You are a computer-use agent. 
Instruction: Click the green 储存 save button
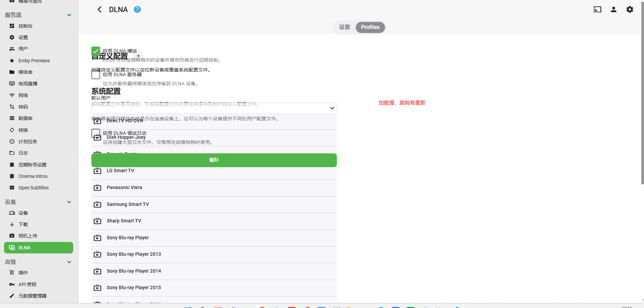click(214, 160)
